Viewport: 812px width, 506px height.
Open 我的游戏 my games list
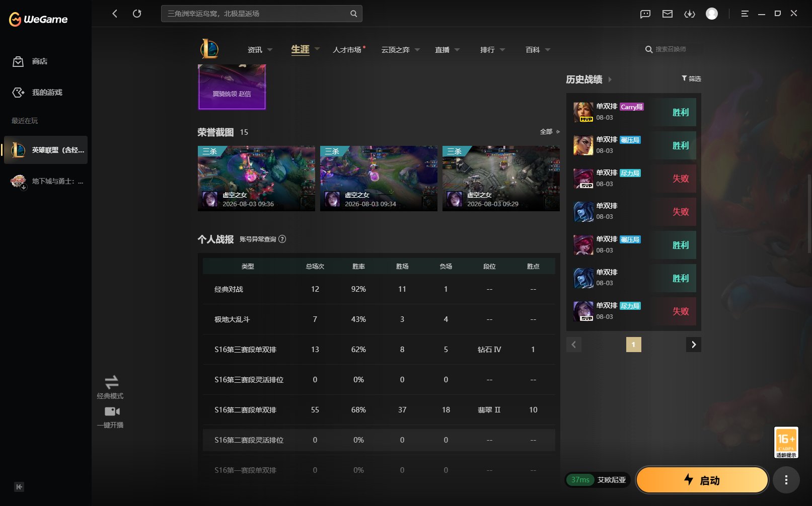37,93
